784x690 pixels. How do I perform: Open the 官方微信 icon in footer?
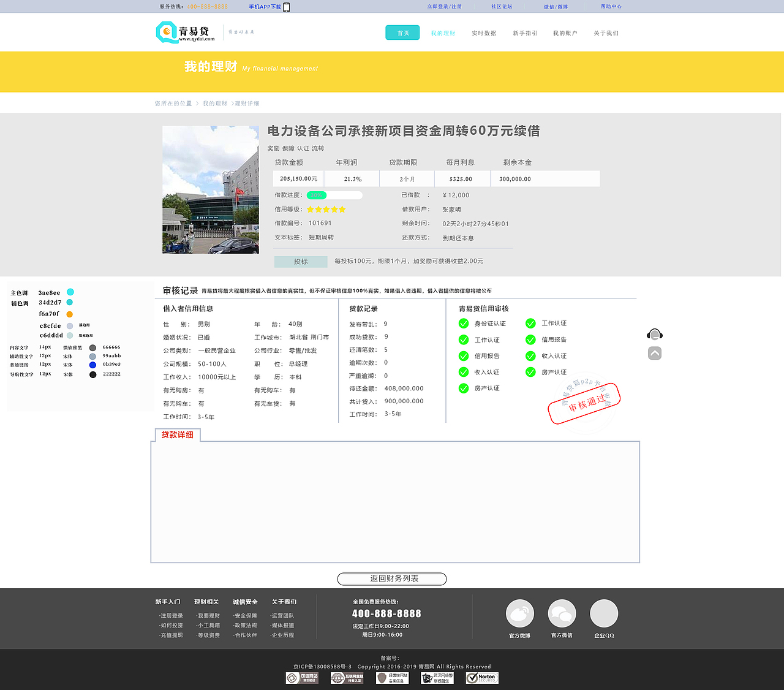pos(562,613)
